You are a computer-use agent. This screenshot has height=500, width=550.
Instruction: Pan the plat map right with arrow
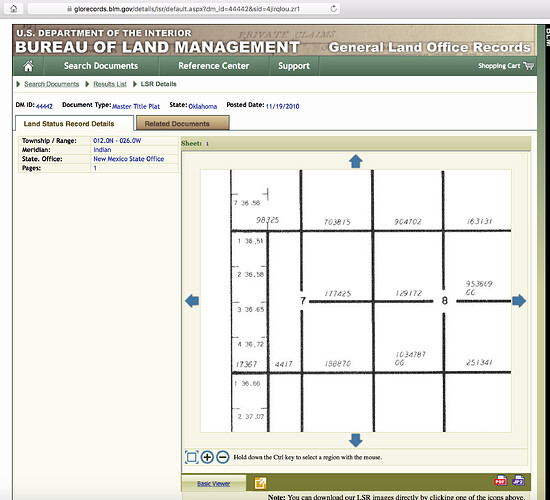point(519,301)
